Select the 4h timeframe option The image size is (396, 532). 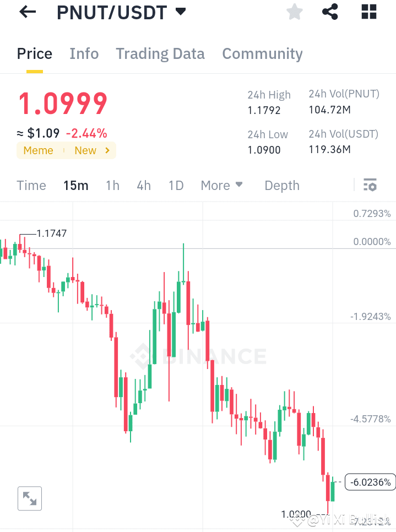click(144, 186)
